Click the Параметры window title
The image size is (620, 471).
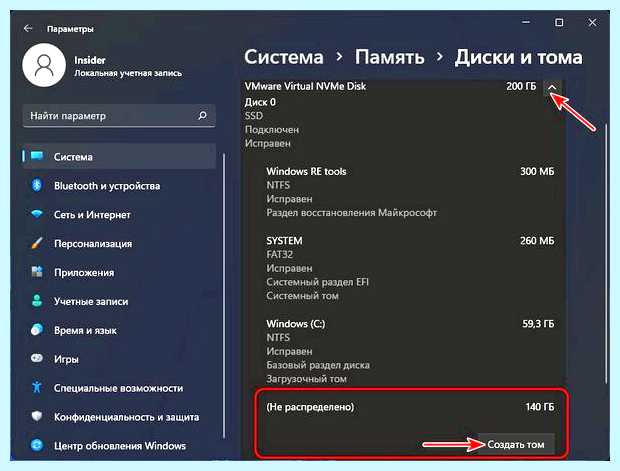pos(70,29)
